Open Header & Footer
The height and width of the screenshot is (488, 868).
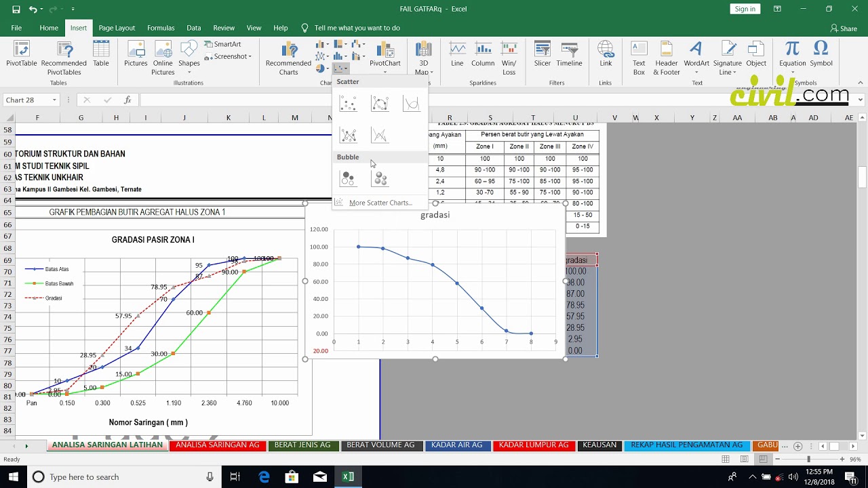point(667,58)
